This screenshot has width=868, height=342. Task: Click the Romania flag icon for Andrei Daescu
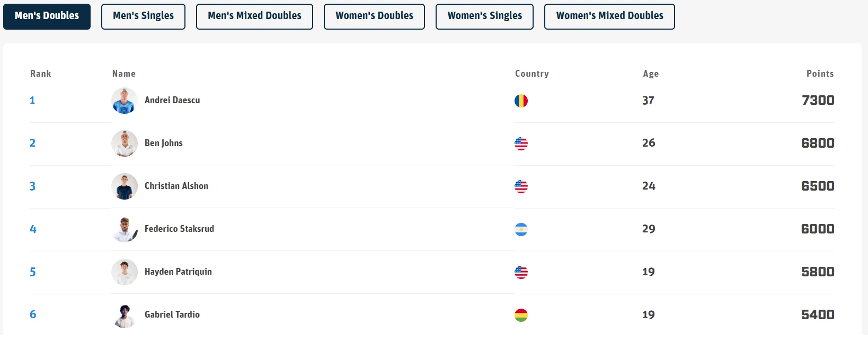521,101
